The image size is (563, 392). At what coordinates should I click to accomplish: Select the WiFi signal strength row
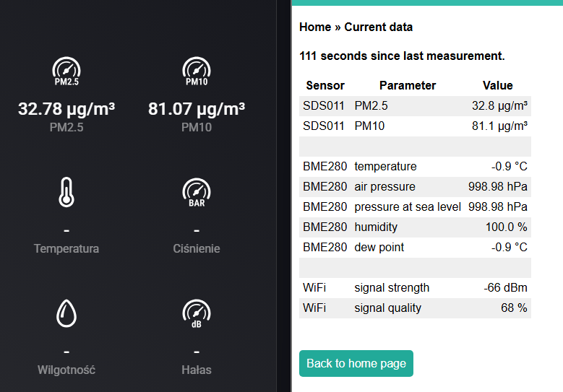(415, 287)
